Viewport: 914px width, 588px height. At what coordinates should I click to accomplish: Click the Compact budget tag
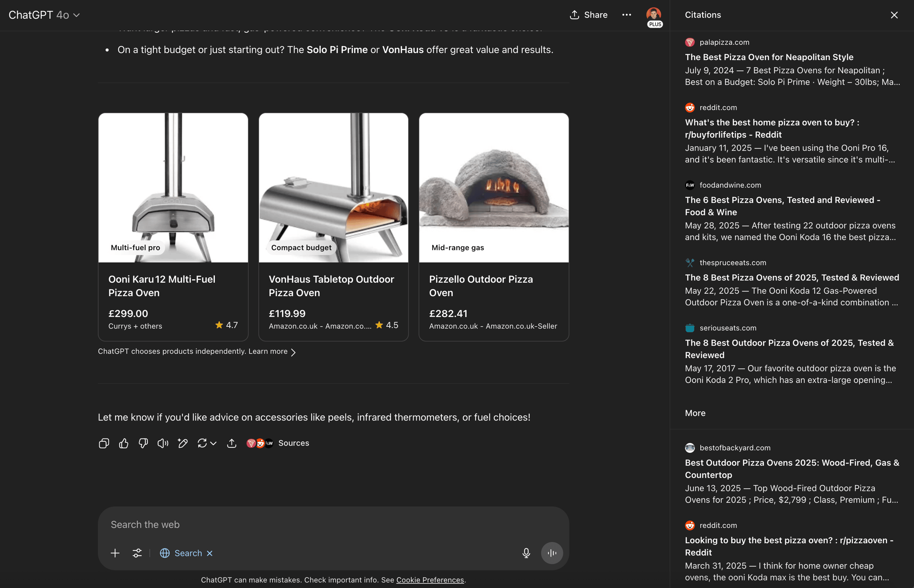(301, 247)
